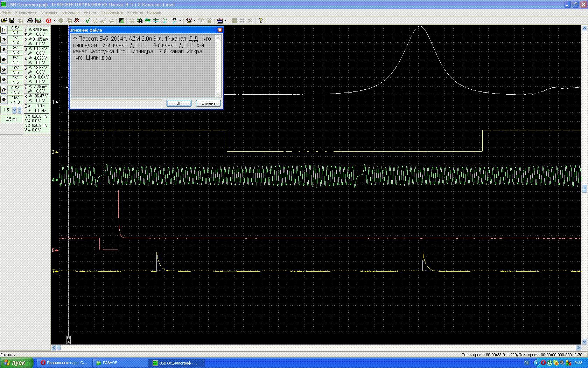Click the vertical scrollbar thumb at right
The width and height of the screenshot is (588, 368).
pos(584,189)
